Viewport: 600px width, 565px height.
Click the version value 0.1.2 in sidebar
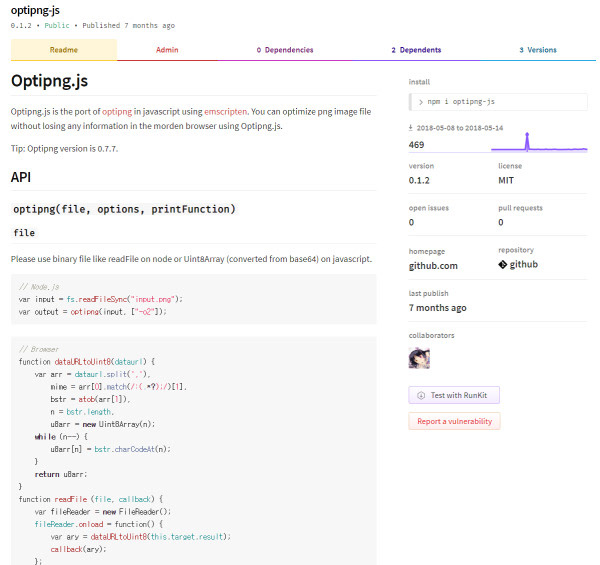(419, 181)
